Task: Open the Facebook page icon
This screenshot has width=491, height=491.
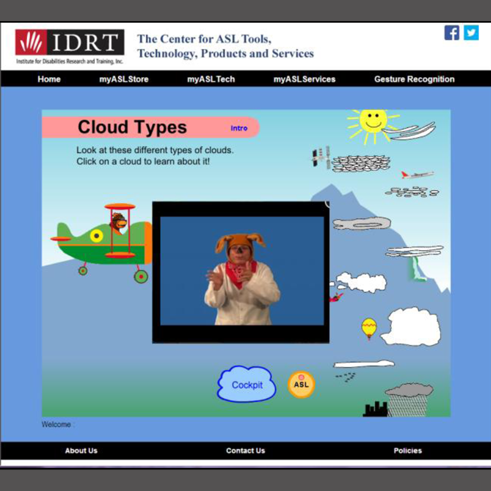Action: (x=452, y=33)
